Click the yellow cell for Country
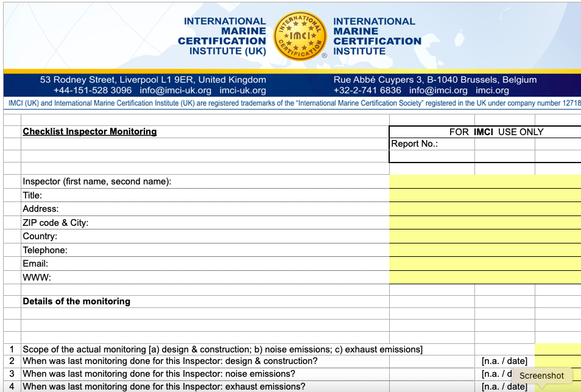 pos(484,236)
